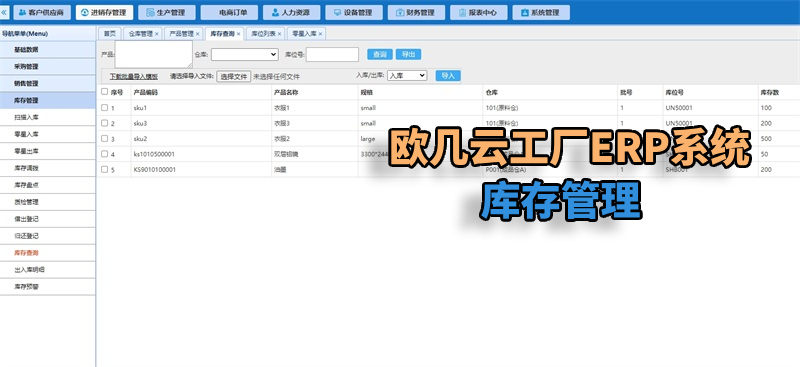The image size is (800, 367).
Task: Check the row 5 KS9010100001 checkbox
Action: [x=105, y=169]
